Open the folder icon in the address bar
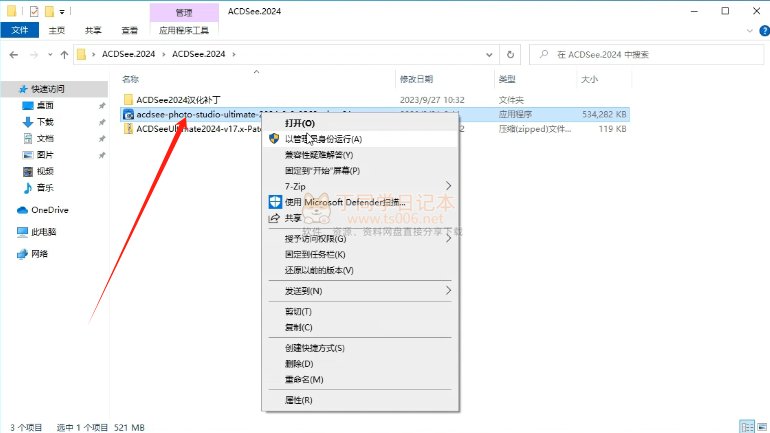 tap(82, 54)
